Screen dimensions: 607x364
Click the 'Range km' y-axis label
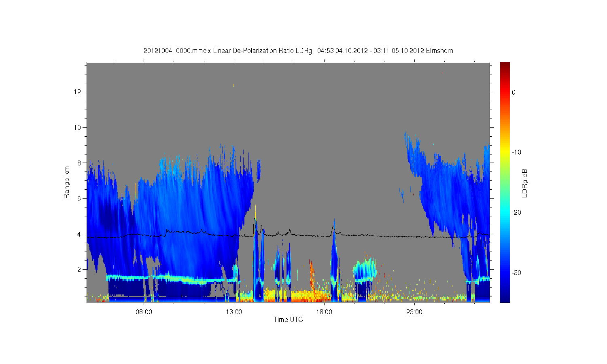(67, 182)
